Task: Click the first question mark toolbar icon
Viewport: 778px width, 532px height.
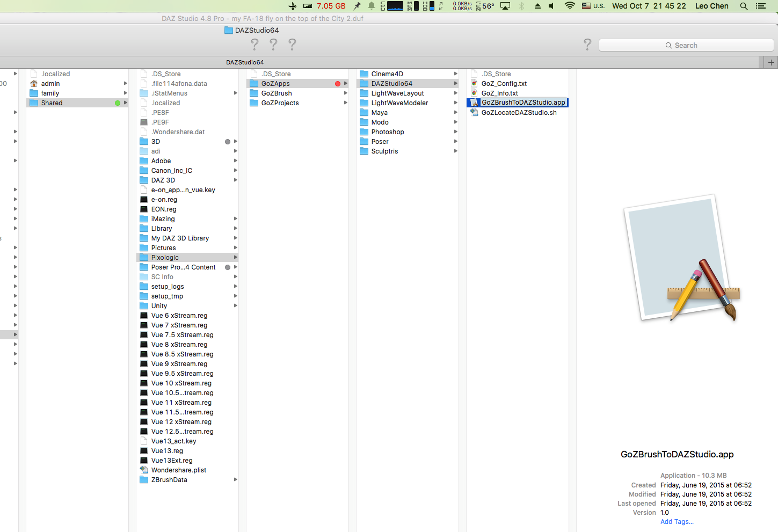Action: pyautogui.click(x=255, y=44)
